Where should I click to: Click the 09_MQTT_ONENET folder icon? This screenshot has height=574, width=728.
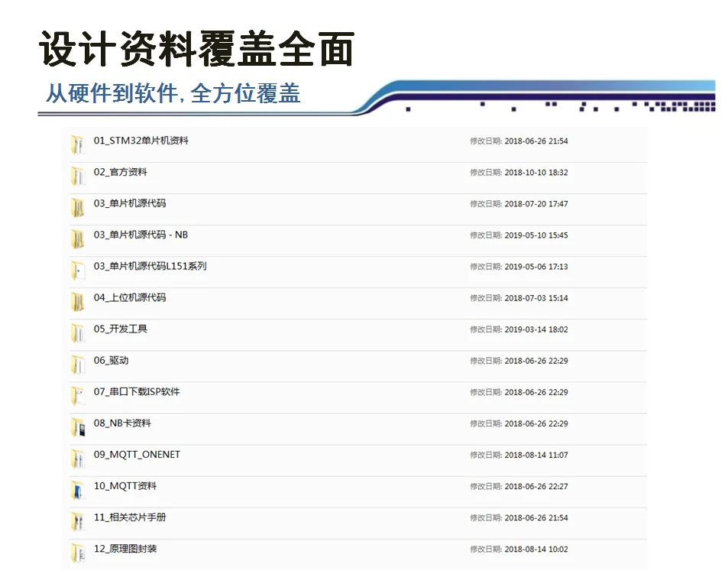[x=77, y=459]
